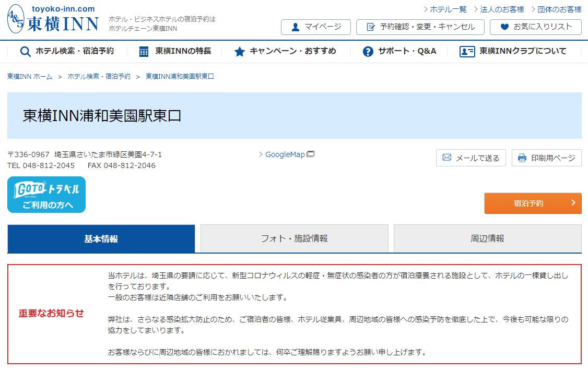Click the orange 宿泊予約 button
The width and height of the screenshot is (588, 371).
coord(533,203)
